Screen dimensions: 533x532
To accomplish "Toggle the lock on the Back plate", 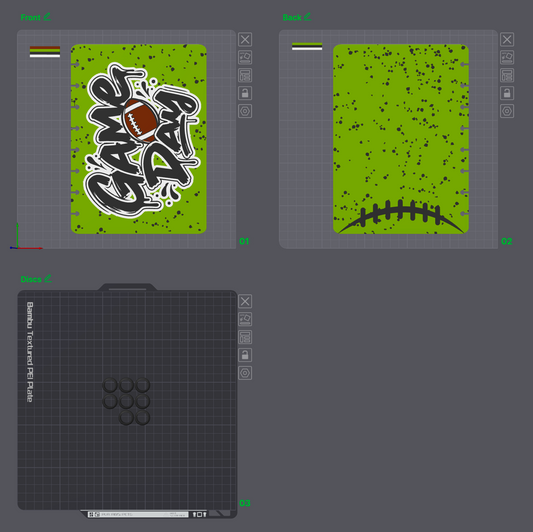I will 507,93.
